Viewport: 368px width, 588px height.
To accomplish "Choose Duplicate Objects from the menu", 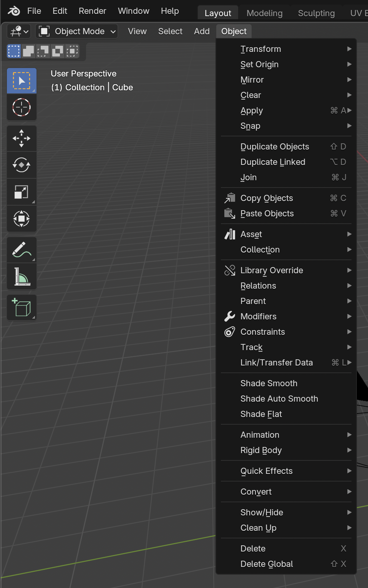I will (286, 146).
